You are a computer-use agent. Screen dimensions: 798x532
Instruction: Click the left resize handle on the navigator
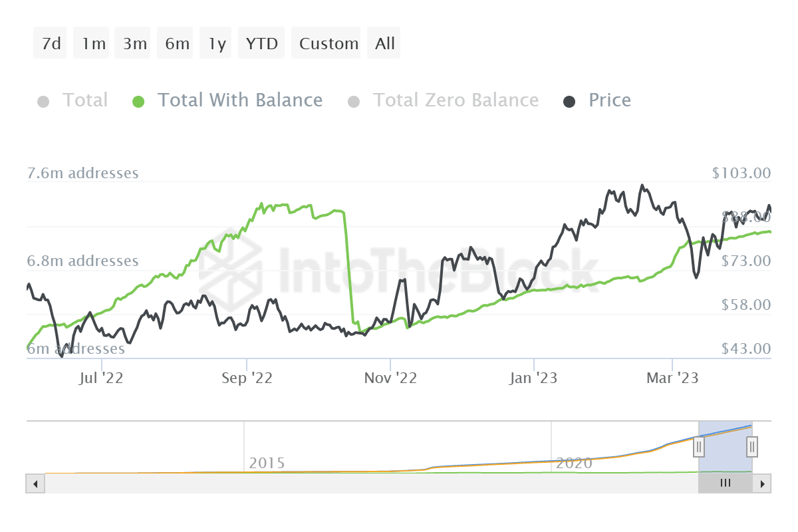698,447
